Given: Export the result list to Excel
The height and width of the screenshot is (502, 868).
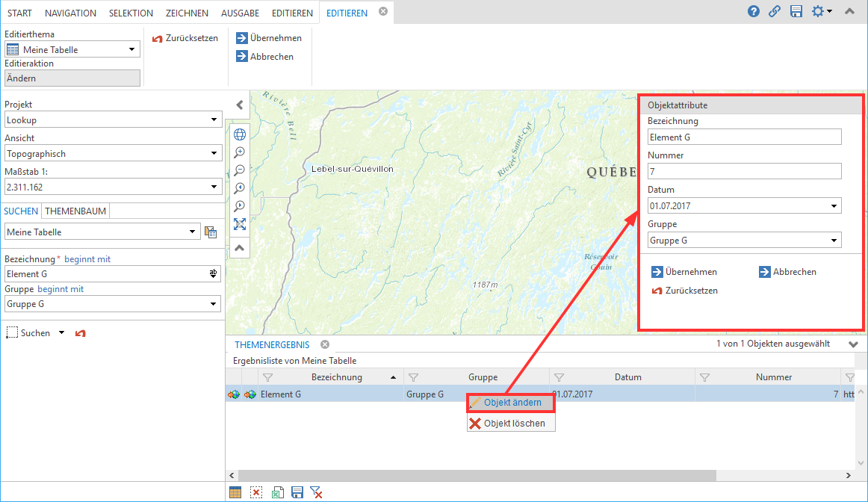Looking at the screenshot, I should [x=276, y=492].
